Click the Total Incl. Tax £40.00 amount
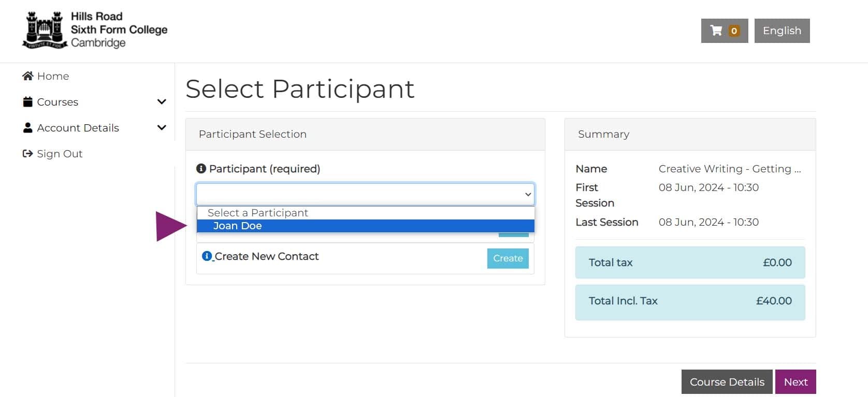Screen dimensions: 868x397 tap(774, 301)
